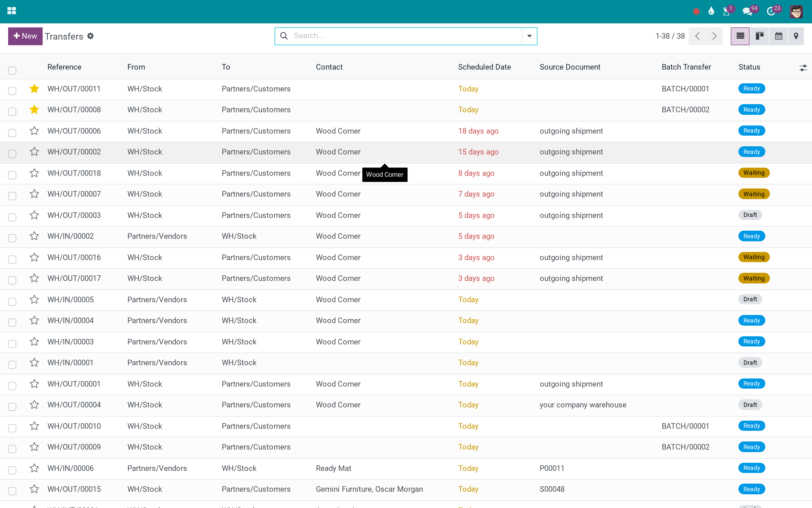Star transfer WH/IN/00002
812x508 pixels.
[34, 236]
